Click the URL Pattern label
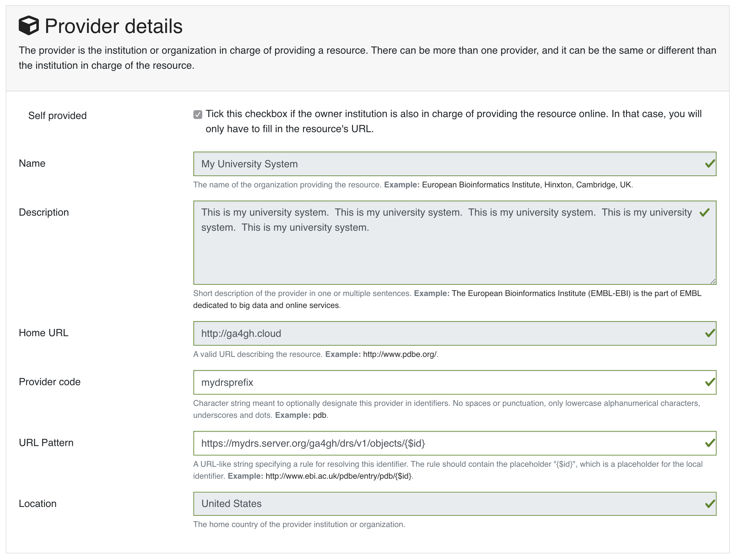The height and width of the screenshot is (560, 736). pyautogui.click(x=46, y=443)
